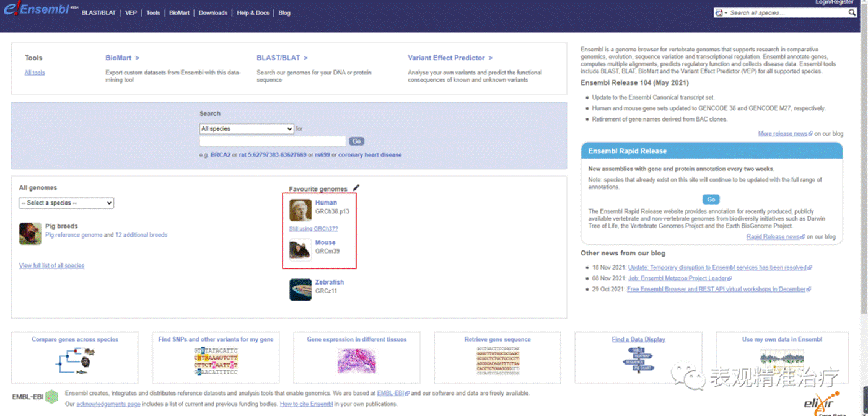The image size is (868, 416).
Task: Open Help & Docs in the top navigation
Action: tap(253, 13)
